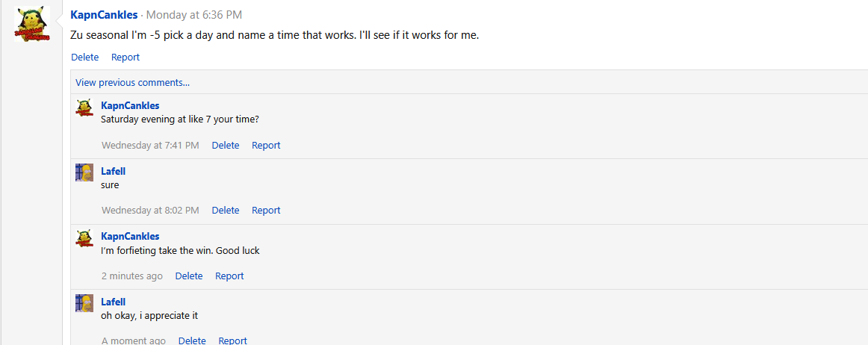Click Lafell's avatar beside 'sure' comment
Screen dimensions: 868x345
[x=84, y=172]
